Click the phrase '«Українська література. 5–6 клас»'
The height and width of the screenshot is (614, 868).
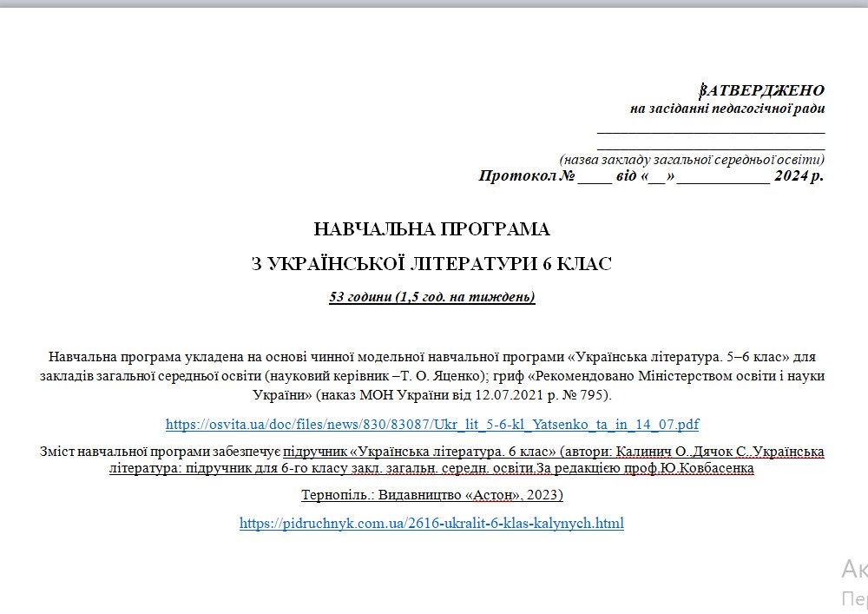679,357
